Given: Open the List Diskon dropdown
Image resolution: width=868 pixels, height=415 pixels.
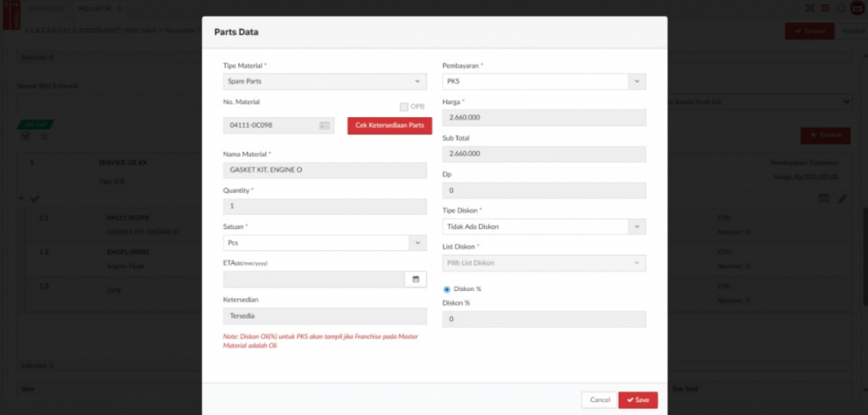Looking at the screenshot, I should 544,263.
